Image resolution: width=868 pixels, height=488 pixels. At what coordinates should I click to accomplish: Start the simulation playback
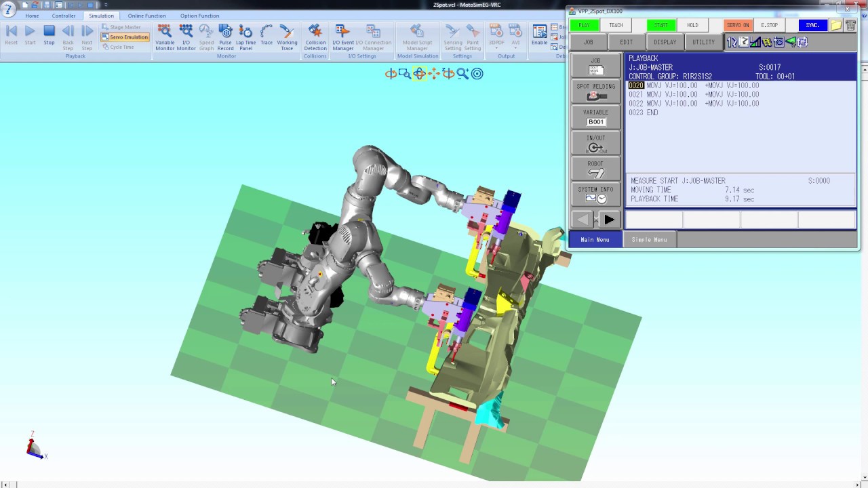(30, 36)
